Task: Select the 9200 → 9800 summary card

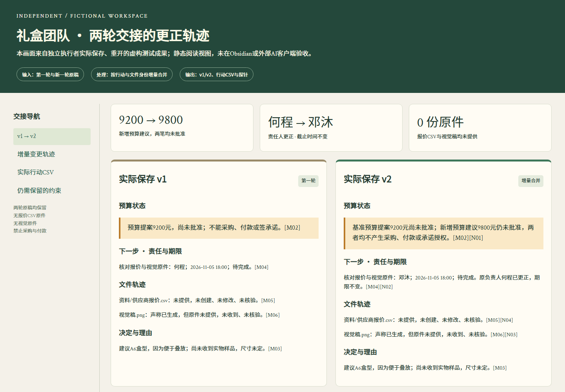Action: pos(182,128)
